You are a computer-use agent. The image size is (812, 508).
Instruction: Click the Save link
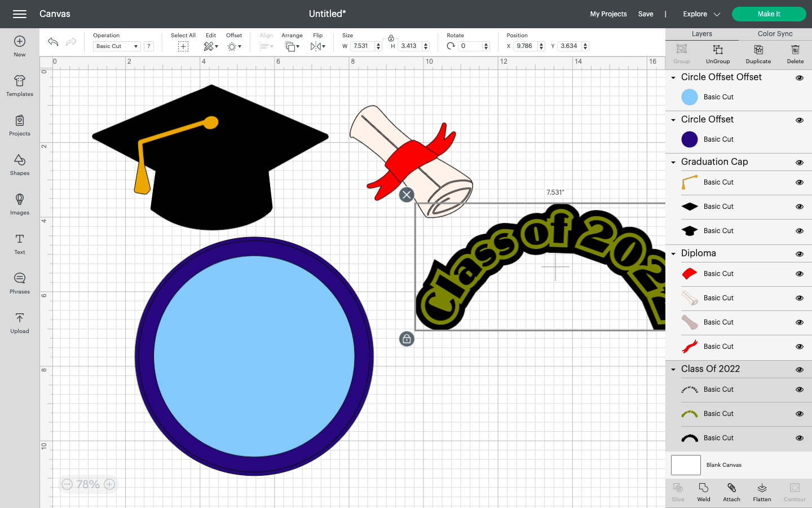click(646, 14)
